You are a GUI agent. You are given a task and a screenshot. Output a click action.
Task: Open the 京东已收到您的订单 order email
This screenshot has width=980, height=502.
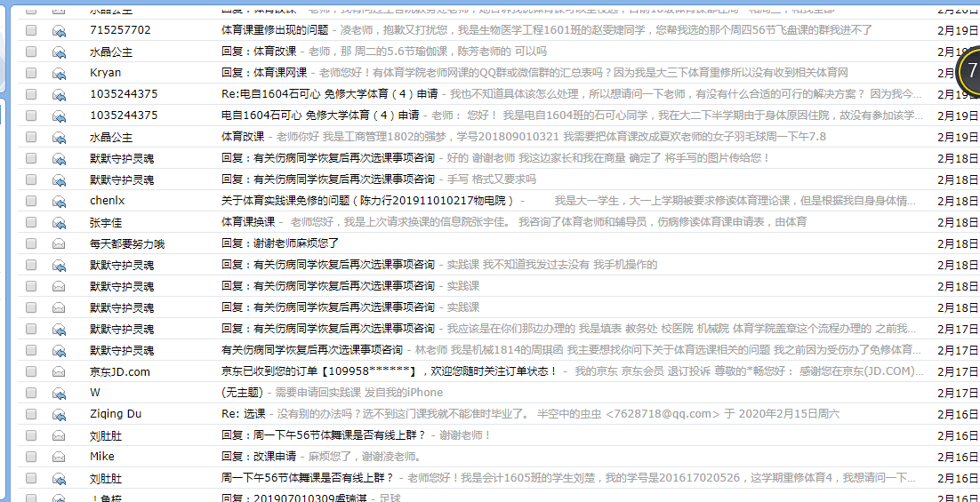click(389, 371)
